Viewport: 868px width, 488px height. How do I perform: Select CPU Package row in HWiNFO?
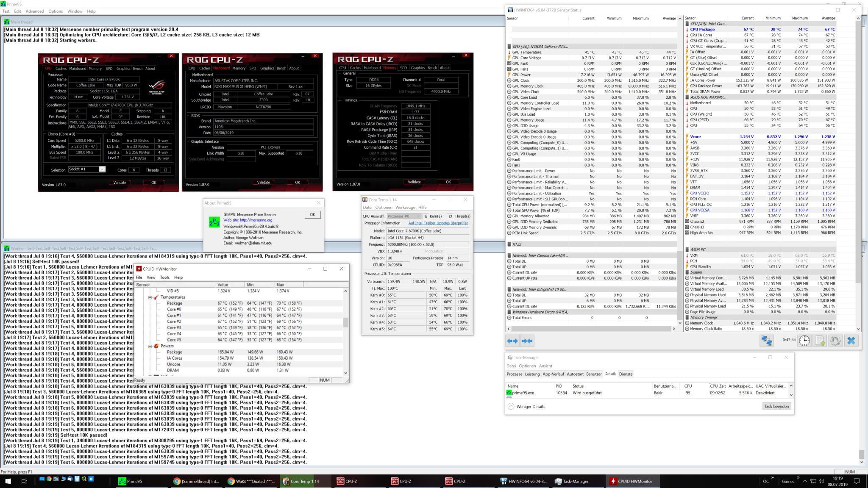coord(760,30)
